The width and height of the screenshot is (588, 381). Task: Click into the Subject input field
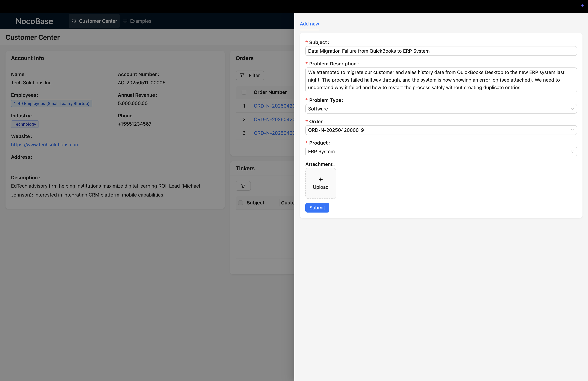tap(441, 51)
